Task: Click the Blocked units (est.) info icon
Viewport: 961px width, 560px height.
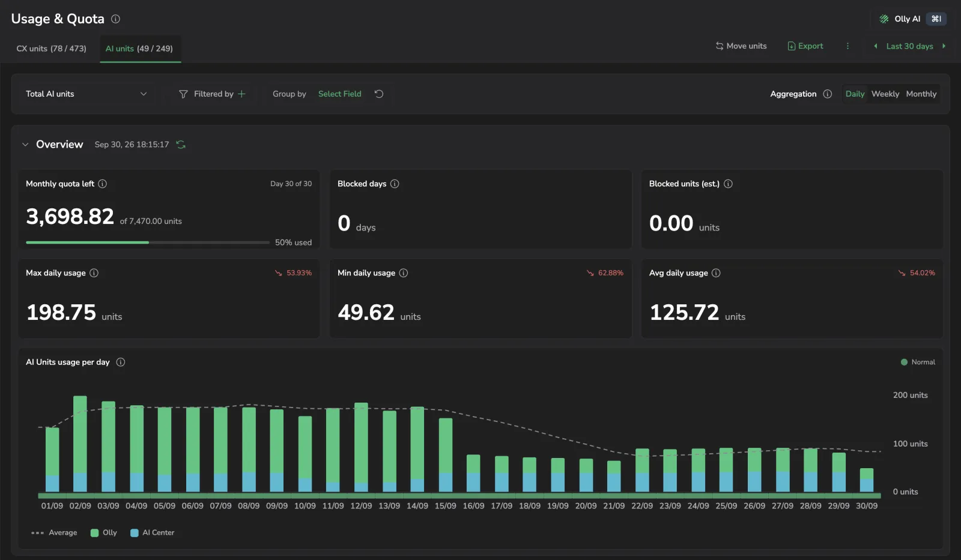Action: [x=728, y=184]
